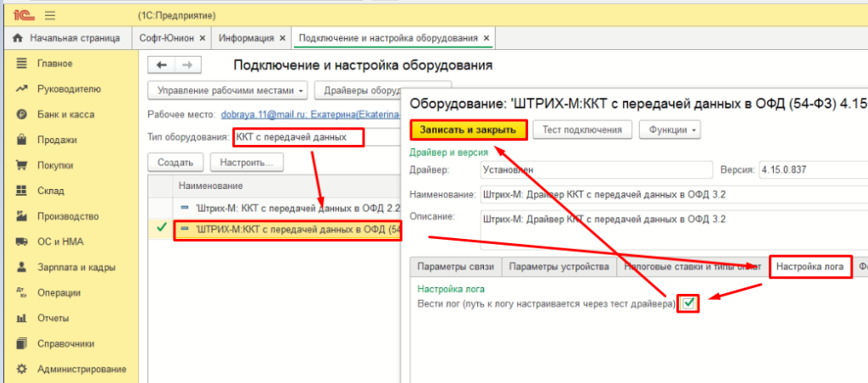Open ОС и НМА truck icon

tap(21, 241)
